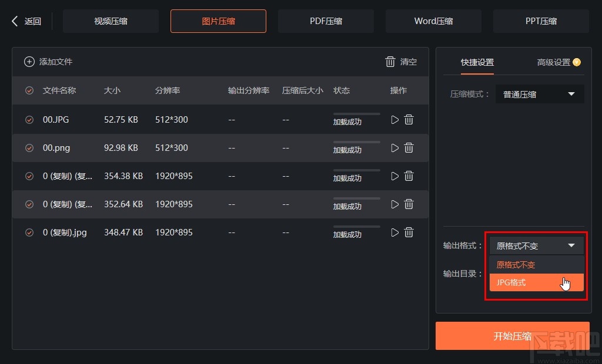Select JPG格式 from output format list
Viewport: 602px width, 364px height.
click(x=536, y=282)
